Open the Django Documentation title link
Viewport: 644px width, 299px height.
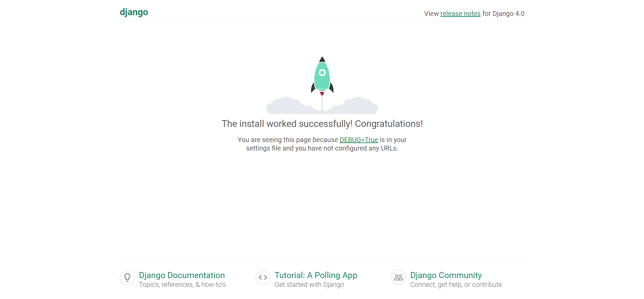(x=182, y=275)
